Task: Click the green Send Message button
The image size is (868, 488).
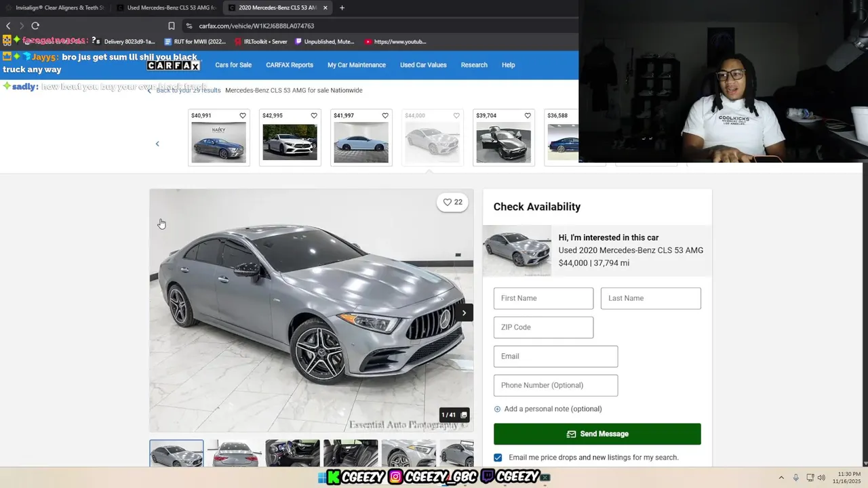Action: [x=597, y=434]
